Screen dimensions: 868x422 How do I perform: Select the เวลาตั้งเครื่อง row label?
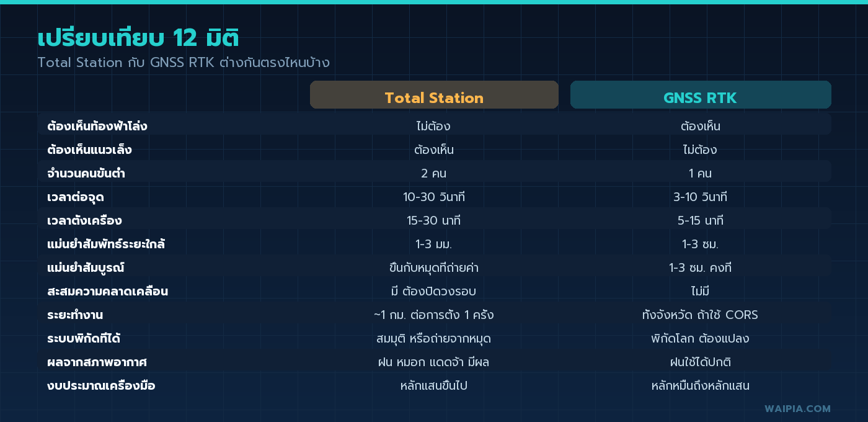[84, 221]
